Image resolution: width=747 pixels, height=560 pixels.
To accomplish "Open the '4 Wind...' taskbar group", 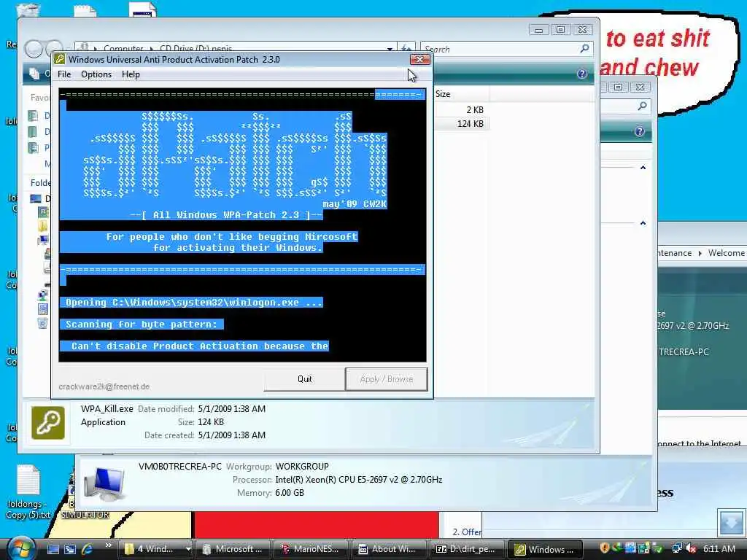I will pos(151,549).
